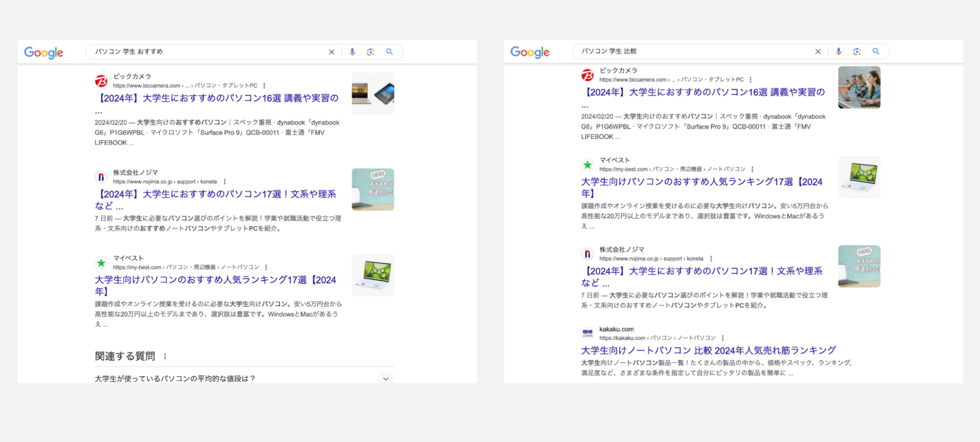This screenshot has height=442, width=980.
Task: Click kakaku.com favicon in right window
Action: tap(588, 334)
